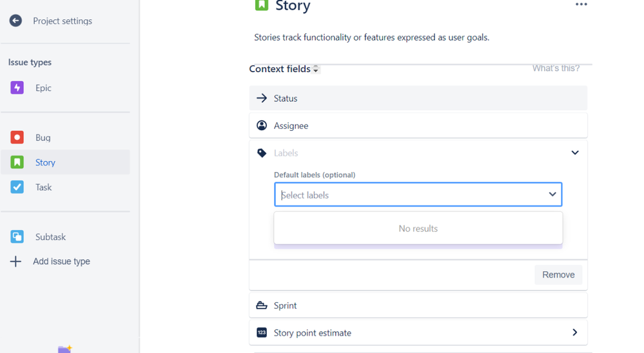Open the Assignee context field
The width and height of the screenshot is (644, 353).
(x=418, y=126)
